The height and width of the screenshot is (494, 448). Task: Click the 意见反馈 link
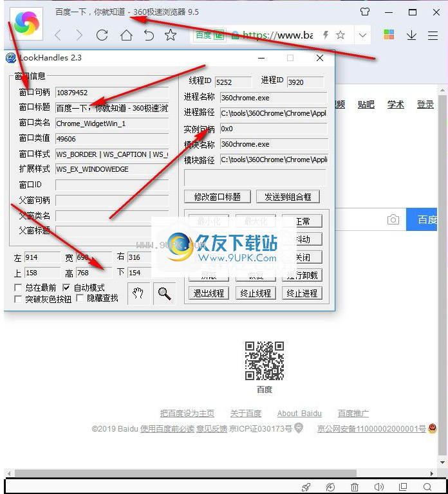click(x=212, y=429)
